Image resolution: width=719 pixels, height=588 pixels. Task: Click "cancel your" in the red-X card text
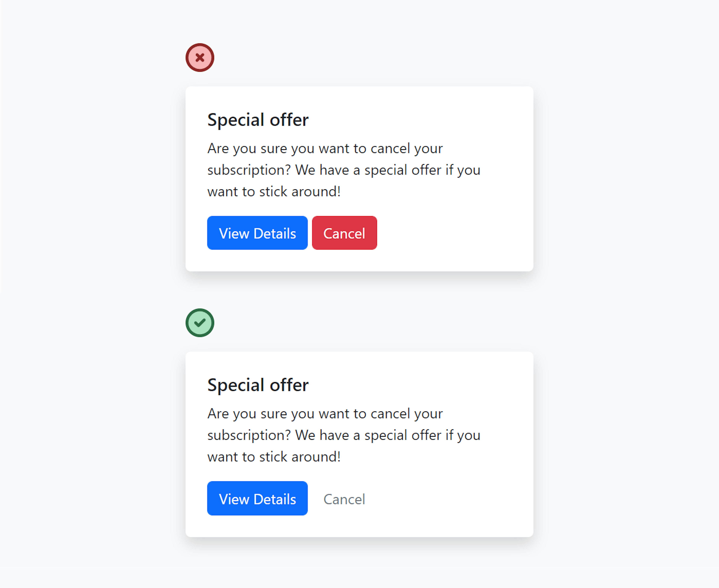[406, 149]
